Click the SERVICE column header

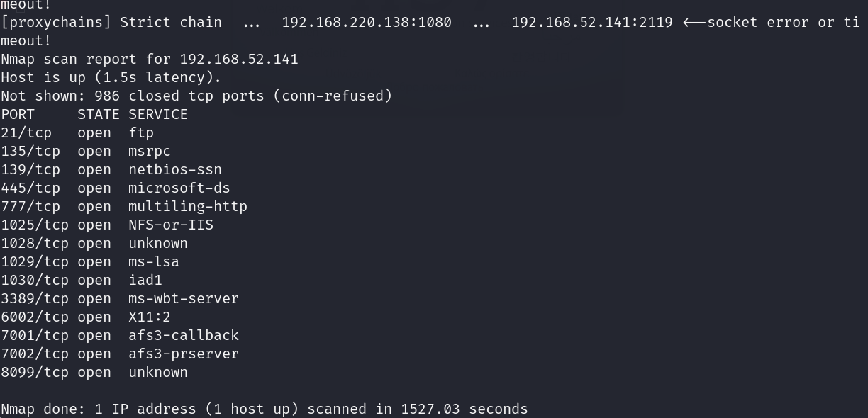pyautogui.click(x=158, y=114)
